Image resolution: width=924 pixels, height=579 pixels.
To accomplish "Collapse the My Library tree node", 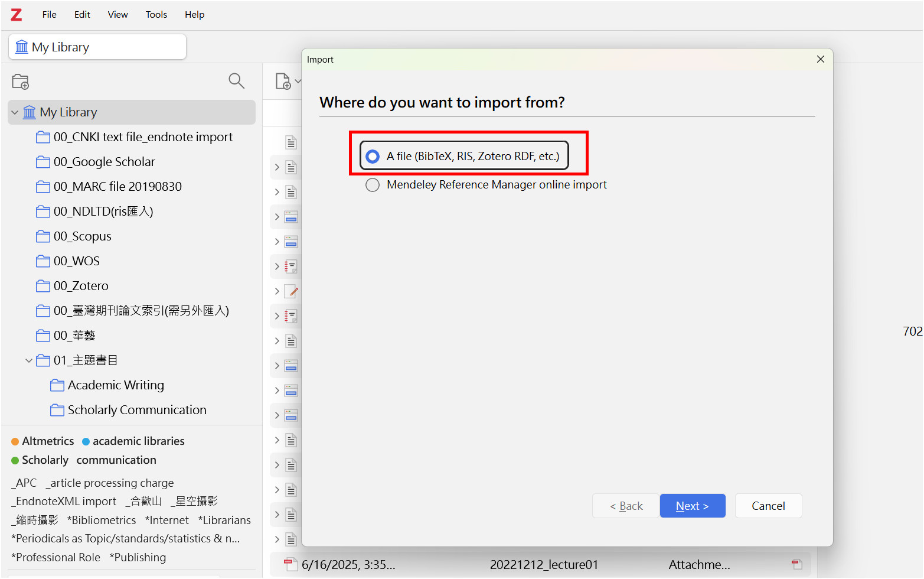I will tap(15, 112).
